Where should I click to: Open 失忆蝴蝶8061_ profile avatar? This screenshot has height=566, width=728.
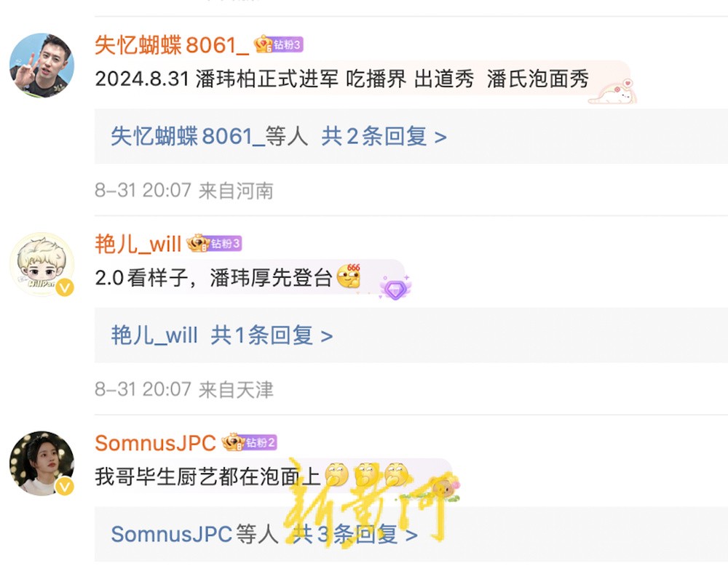41,65
